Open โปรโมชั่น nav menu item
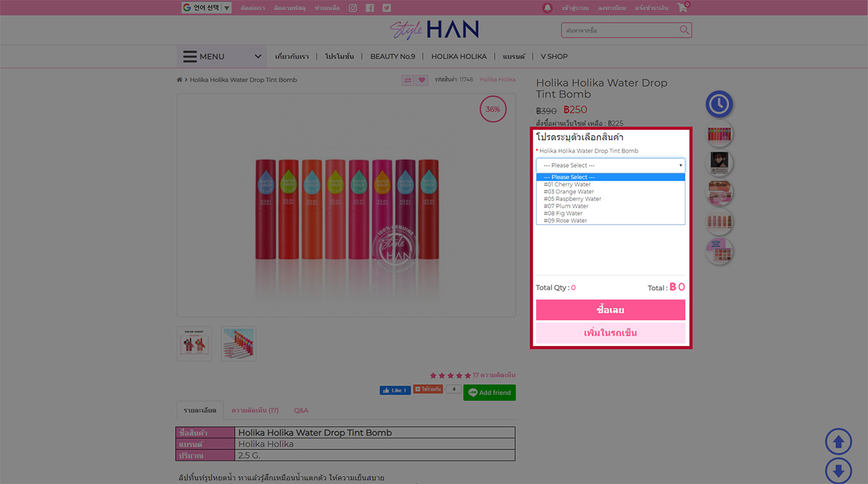 (339, 56)
